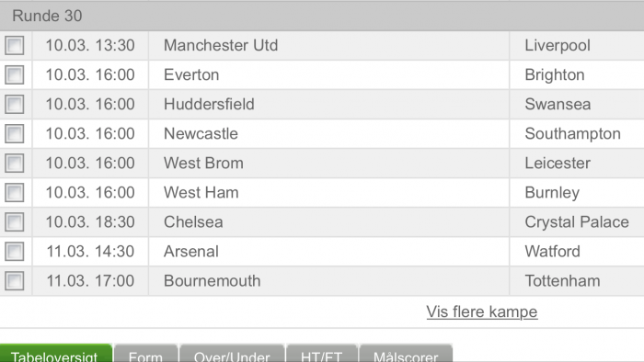Click the Crystal Palace away team
The image size is (644, 362).
pyautogui.click(x=577, y=222)
